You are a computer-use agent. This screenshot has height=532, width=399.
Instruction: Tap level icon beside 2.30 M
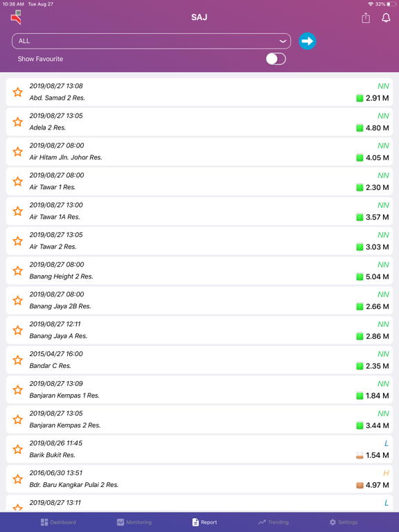click(x=360, y=187)
